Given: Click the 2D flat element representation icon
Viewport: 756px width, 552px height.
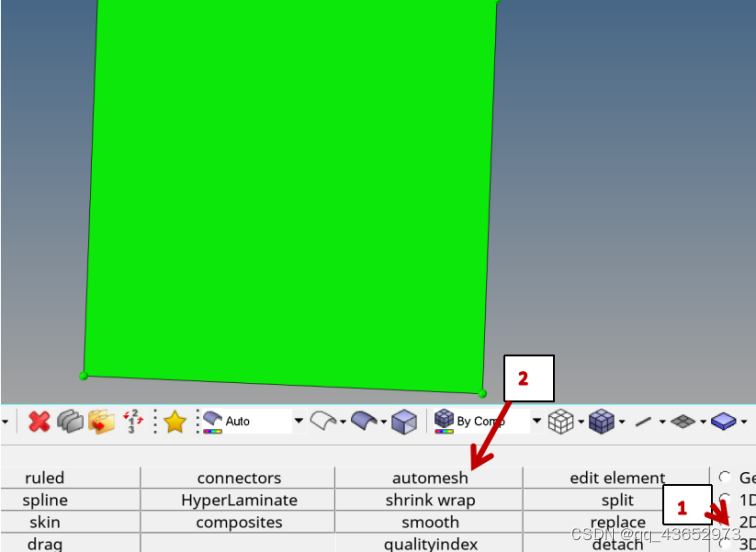Looking at the screenshot, I should pos(683,422).
